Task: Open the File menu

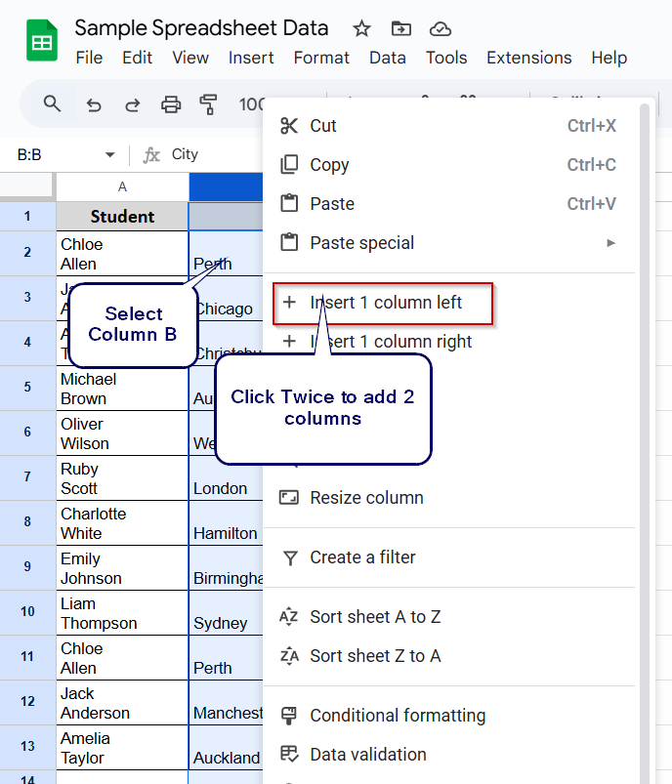Action: pos(89,58)
